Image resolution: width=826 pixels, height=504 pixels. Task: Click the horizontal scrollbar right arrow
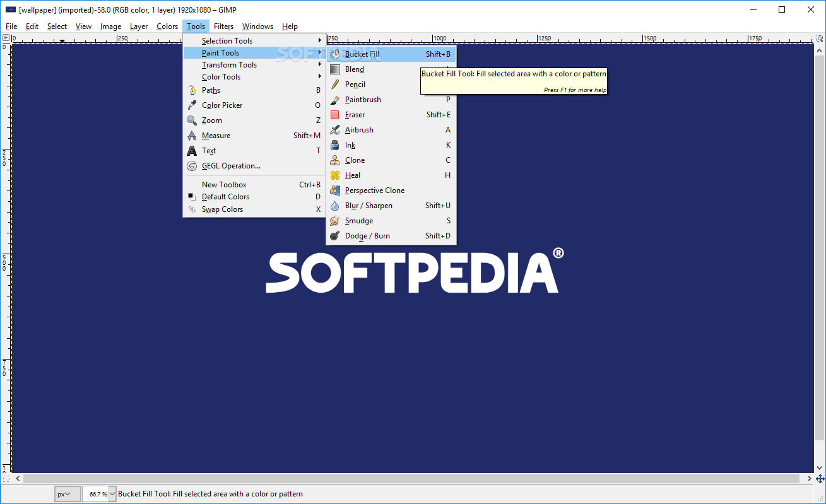(x=809, y=479)
